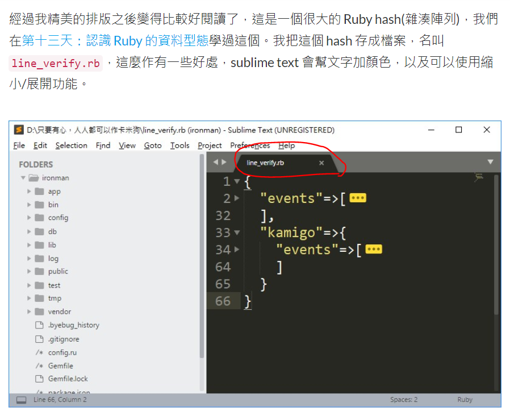Open the File menu
Image resolution: width=510 pixels, height=420 pixels.
click(x=19, y=145)
